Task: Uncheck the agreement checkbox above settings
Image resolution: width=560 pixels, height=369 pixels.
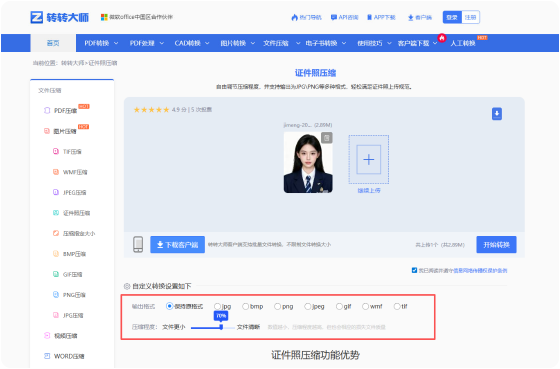Action: coord(414,270)
